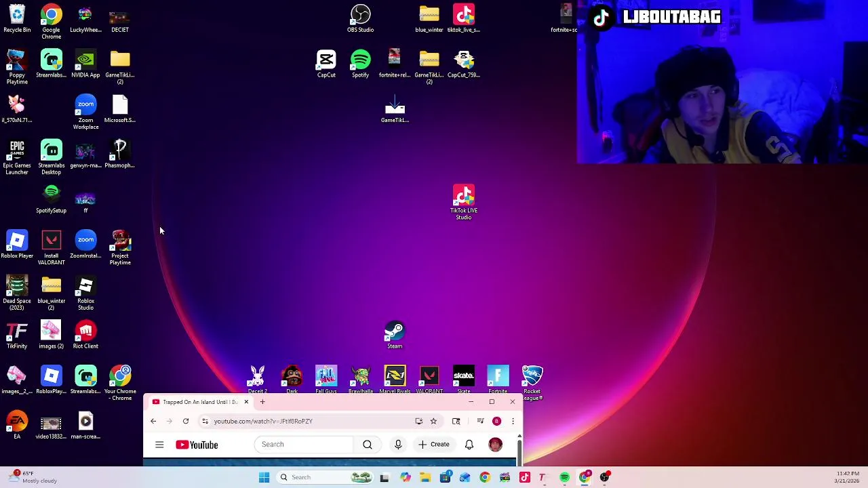Open TikTok LIVE Studio desktop icon
Screen dimensions: 868x488
coord(464,202)
